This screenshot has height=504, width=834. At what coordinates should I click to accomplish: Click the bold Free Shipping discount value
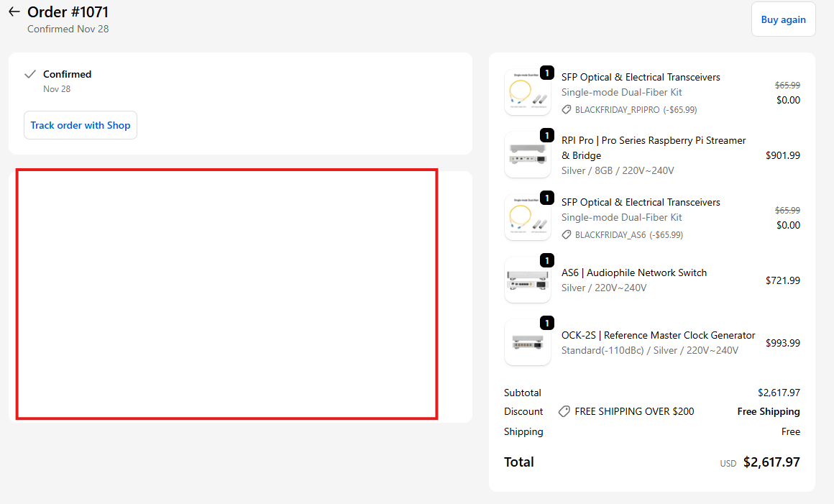click(769, 411)
